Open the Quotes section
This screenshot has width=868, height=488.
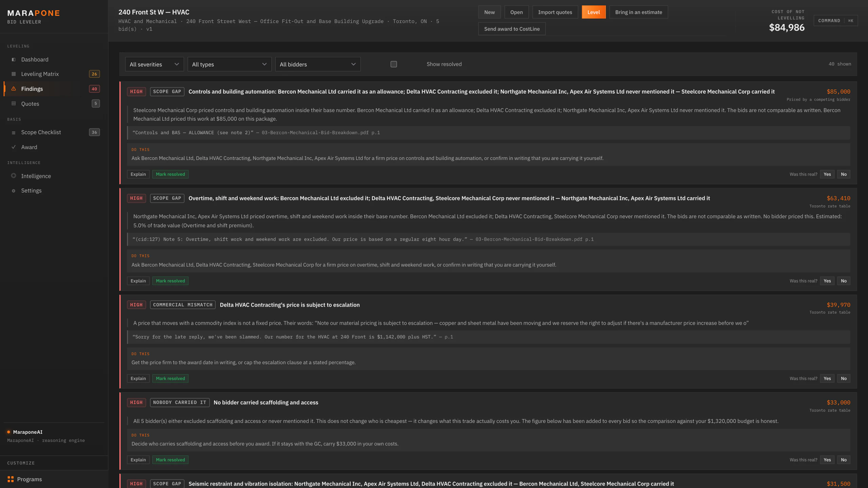54,104
